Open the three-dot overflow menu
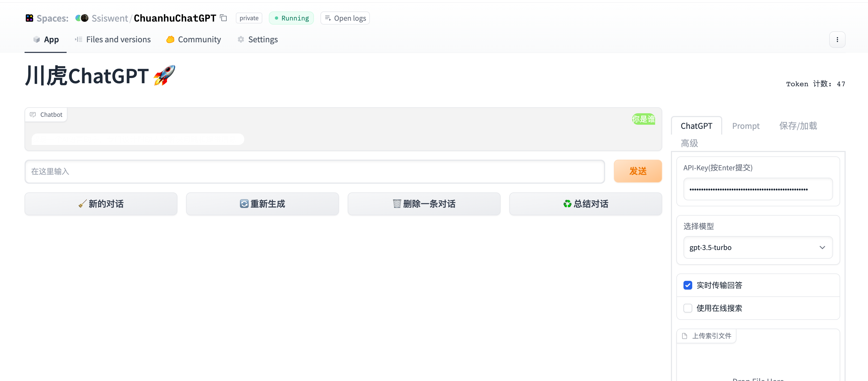Screen dimensions: 868x381 (838, 39)
